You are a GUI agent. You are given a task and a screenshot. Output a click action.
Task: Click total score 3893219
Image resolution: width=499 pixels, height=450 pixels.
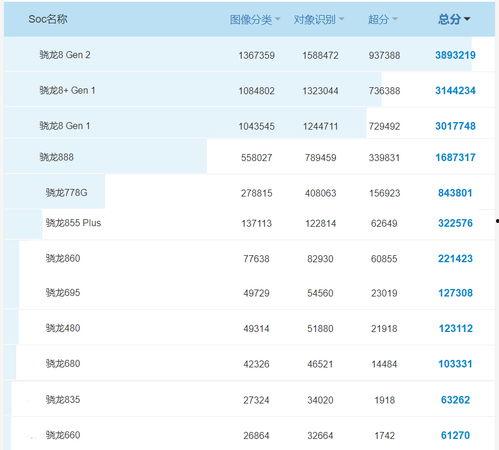455,55
